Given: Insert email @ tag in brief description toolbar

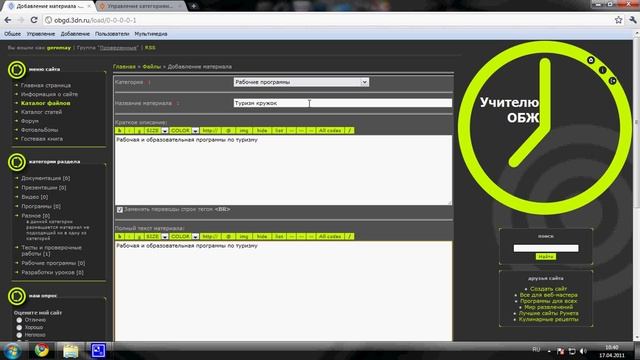Looking at the screenshot, I should tap(228, 131).
